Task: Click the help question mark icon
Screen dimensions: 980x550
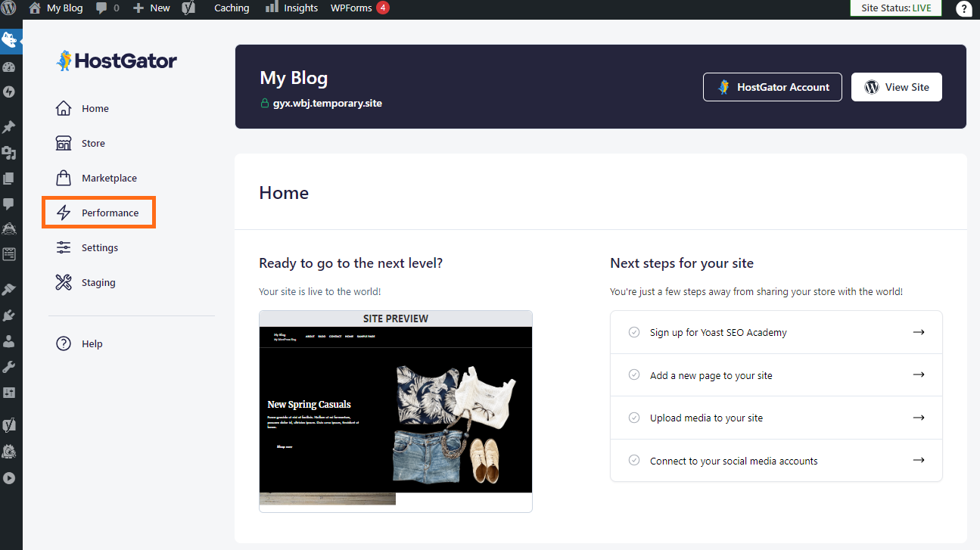Action: pyautogui.click(x=963, y=8)
